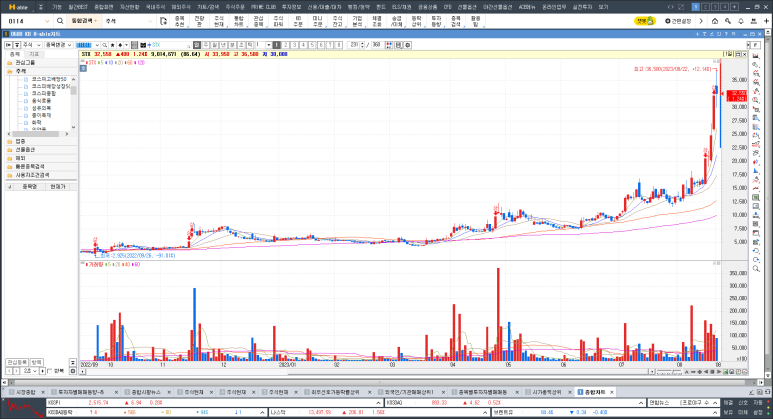773x419 pixels.
Task: Open the 해외주식 menu
Action: tap(181, 7)
